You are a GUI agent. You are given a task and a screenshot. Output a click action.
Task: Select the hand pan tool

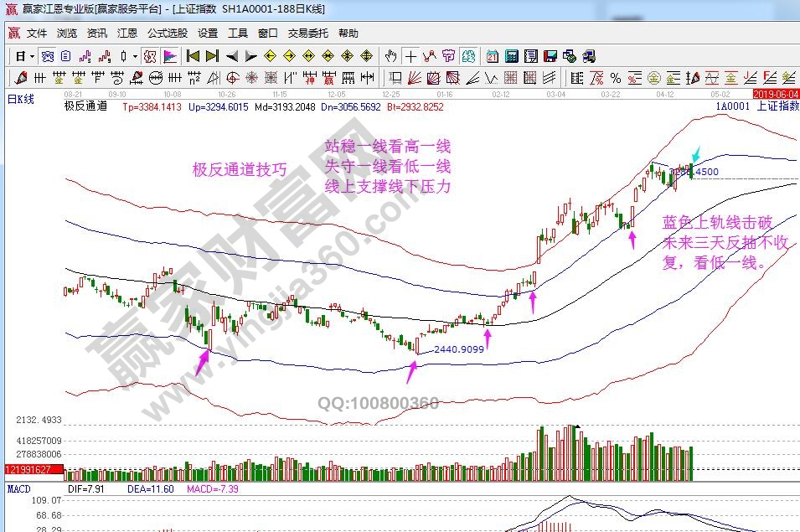(390, 57)
